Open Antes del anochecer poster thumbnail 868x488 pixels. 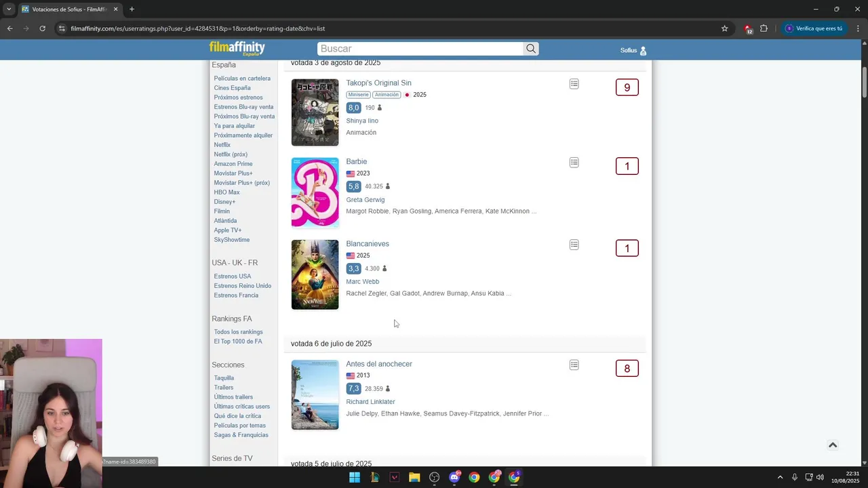click(x=315, y=394)
